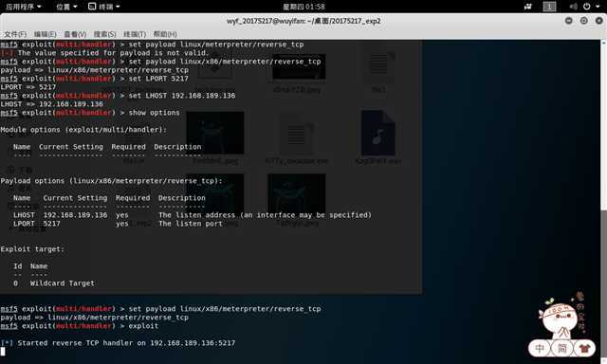Click the output 'LPORT => 5217'
The image size is (607, 364).
28,87
